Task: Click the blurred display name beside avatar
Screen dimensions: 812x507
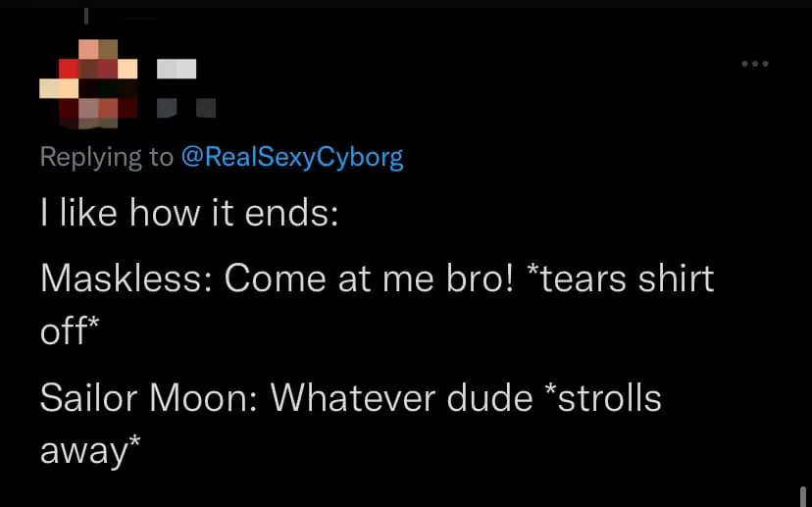Action: click(x=178, y=70)
